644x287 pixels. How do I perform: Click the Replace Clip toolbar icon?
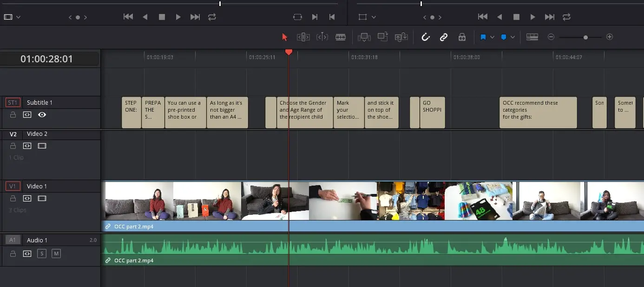click(401, 37)
